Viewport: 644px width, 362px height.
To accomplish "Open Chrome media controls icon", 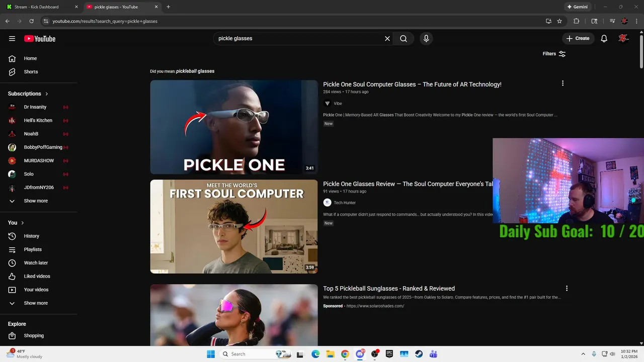I will click(x=612, y=21).
